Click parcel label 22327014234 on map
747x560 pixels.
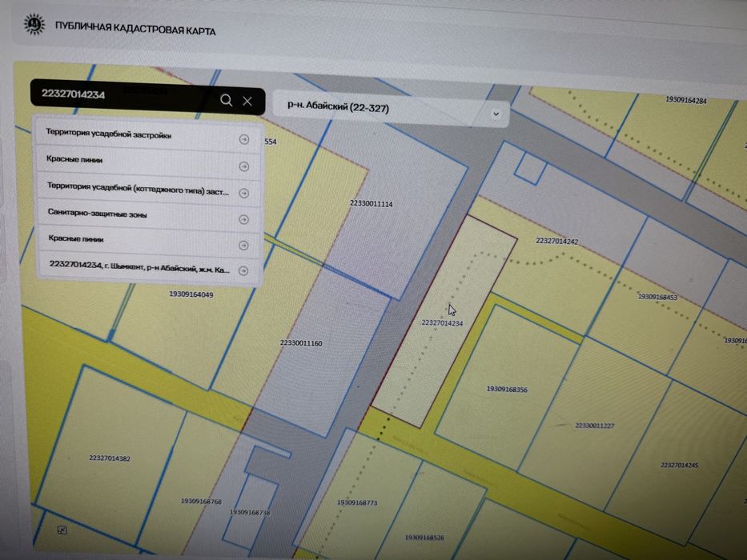tap(442, 323)
